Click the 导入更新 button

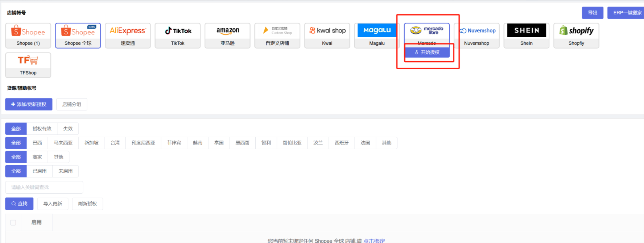53,204
